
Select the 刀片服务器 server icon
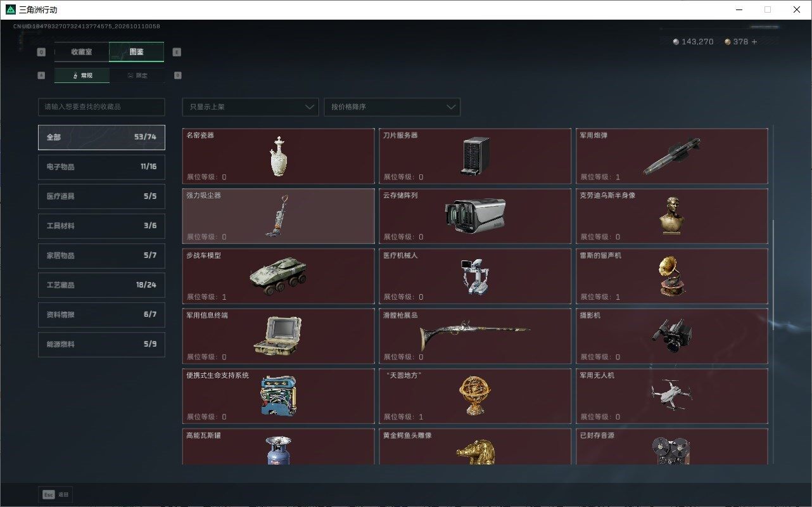pos(475,156)
